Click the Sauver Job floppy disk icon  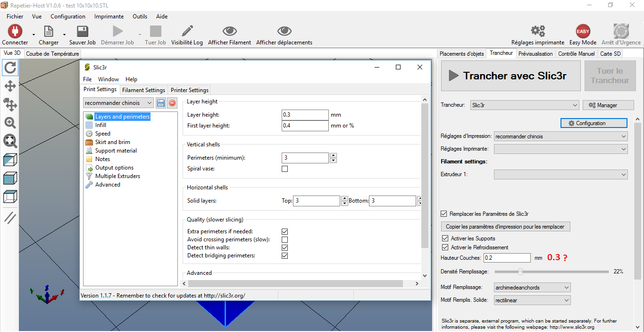tap(83, 31)
